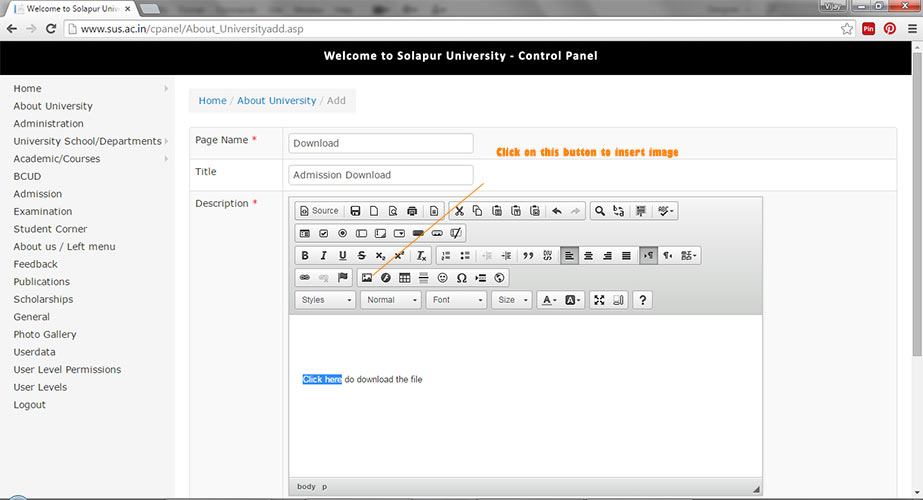Toggle subscript formatting
This screenshot has width=923, height=500.
click(380, 256)
